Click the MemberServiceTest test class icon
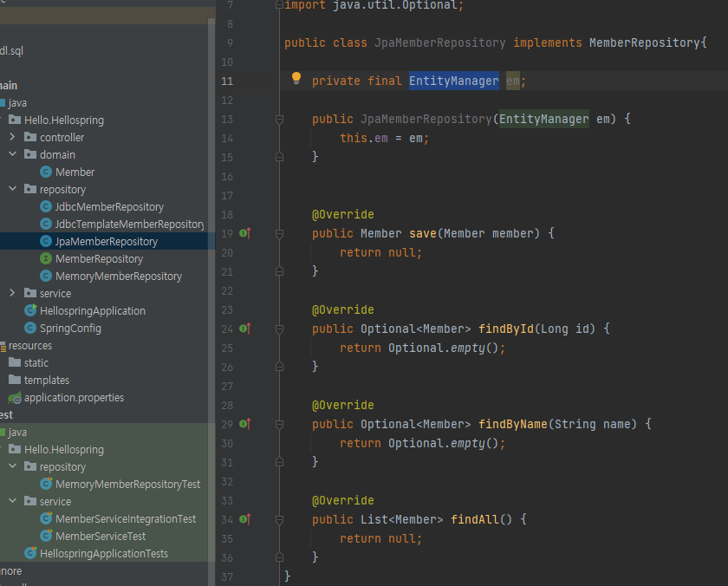This screenshot has width=728, height=586. coord(45,536)
